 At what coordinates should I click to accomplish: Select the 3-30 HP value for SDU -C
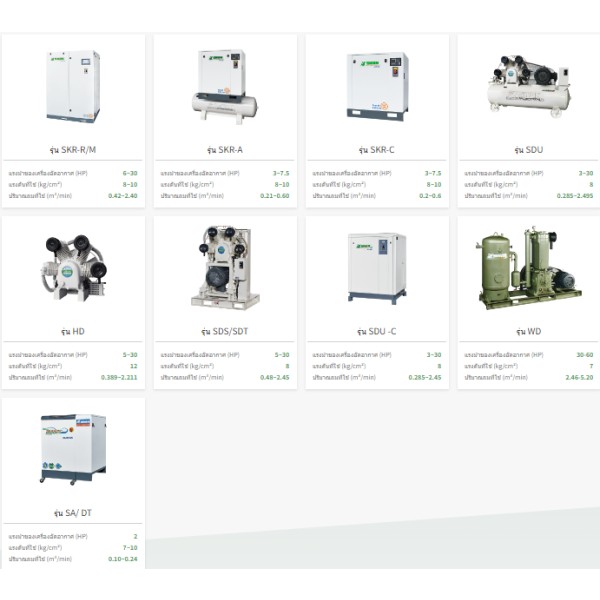pos(434,355)
